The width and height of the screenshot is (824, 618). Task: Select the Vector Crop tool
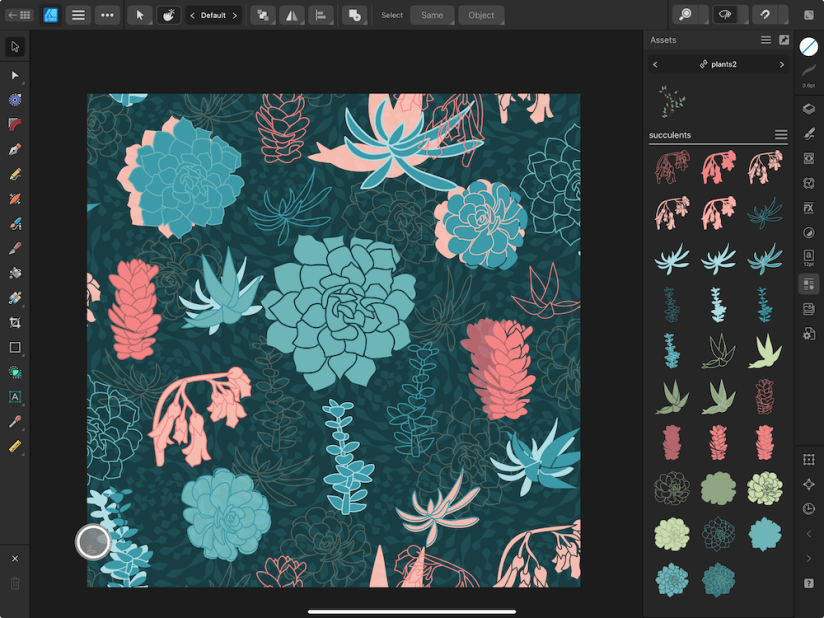click(14, 324)
